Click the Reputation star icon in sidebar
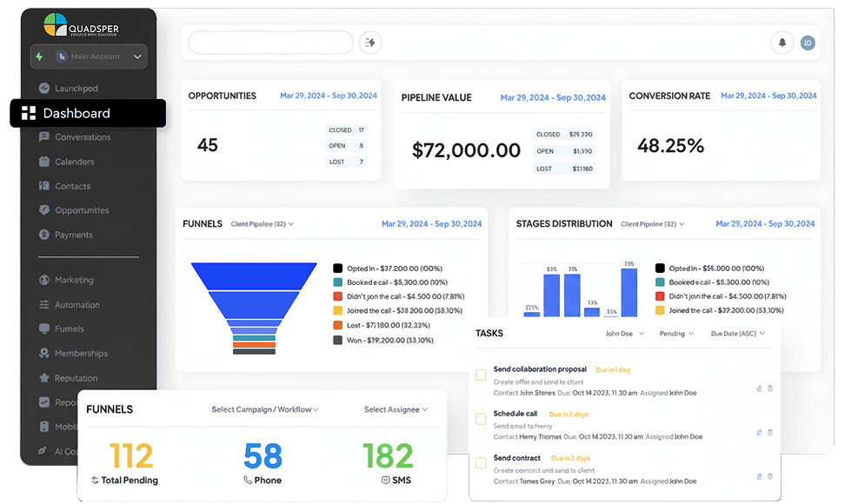858x504 pixels. (44, 378)
